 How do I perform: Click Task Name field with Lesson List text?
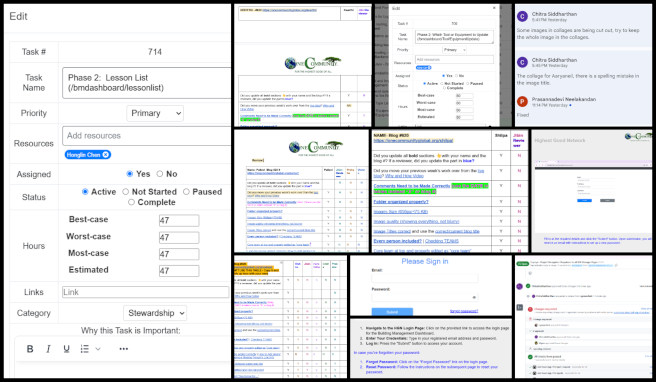tap(146, 82)
